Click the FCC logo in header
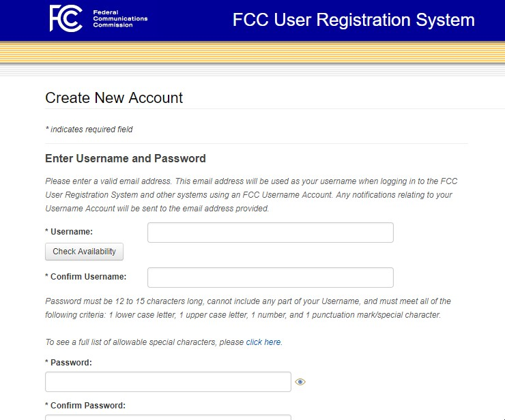The height and width of the screenshot is (420, 505). click(66, 18)
